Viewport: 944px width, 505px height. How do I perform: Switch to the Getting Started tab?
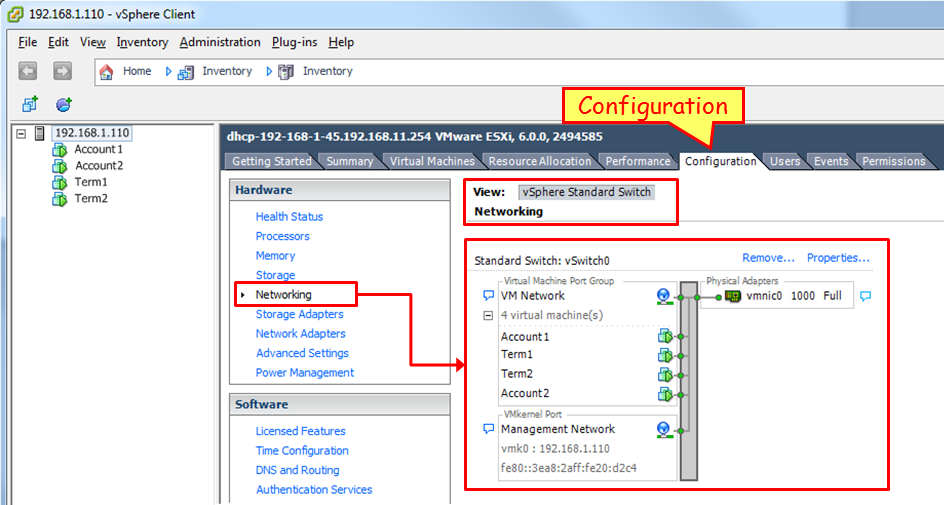pyautogui.click(x=272, y=161)
